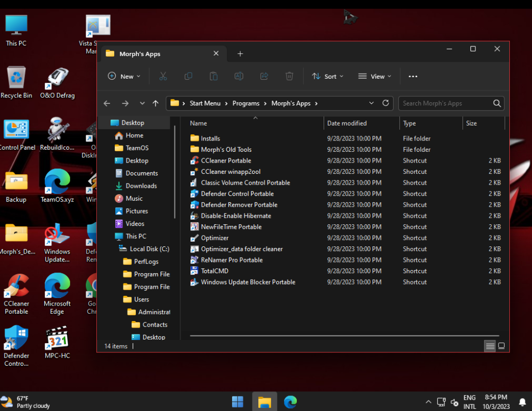Close the Morph's Apps tab
This screenshot has height=411, width=532.
(216, 53)
